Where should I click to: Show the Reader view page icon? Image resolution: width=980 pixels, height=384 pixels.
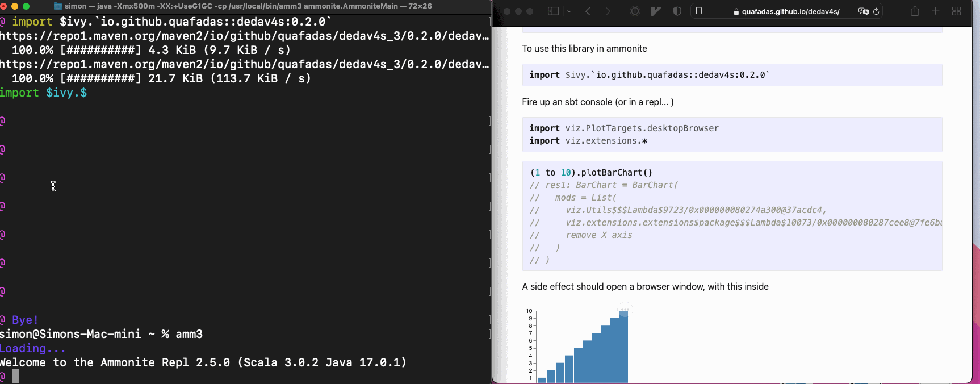coord(699,11)
